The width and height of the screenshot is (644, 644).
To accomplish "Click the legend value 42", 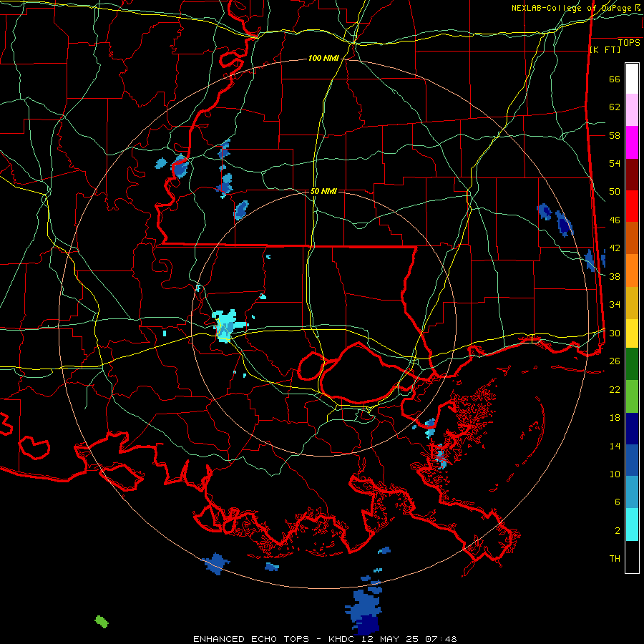I will click(x=615, y=248).
